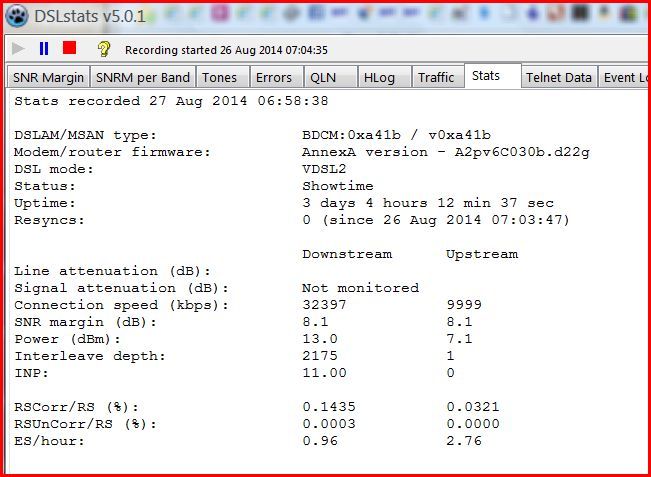This screenshot has height=477, width=651.
Task: Click the DSL mode value 'VDSL2'
Action: pyautogui.click(x=324, y=169)
